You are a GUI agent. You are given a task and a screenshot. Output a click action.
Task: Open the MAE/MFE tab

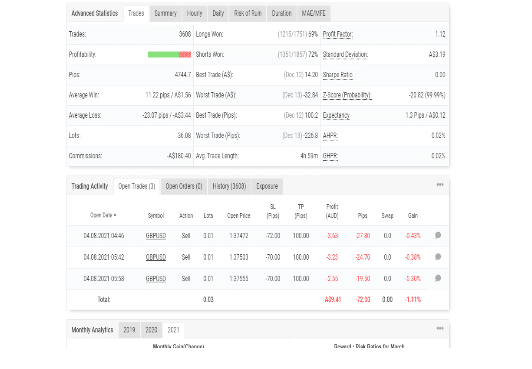[314, 13]
